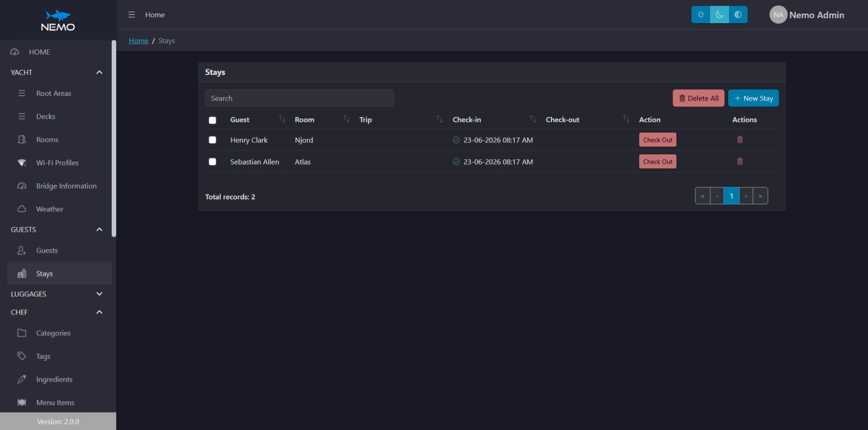Click the Delete All button
Image resolution: width=868 pixels, height=430 pixels.
pyautogui.click(x=698, y=98)
